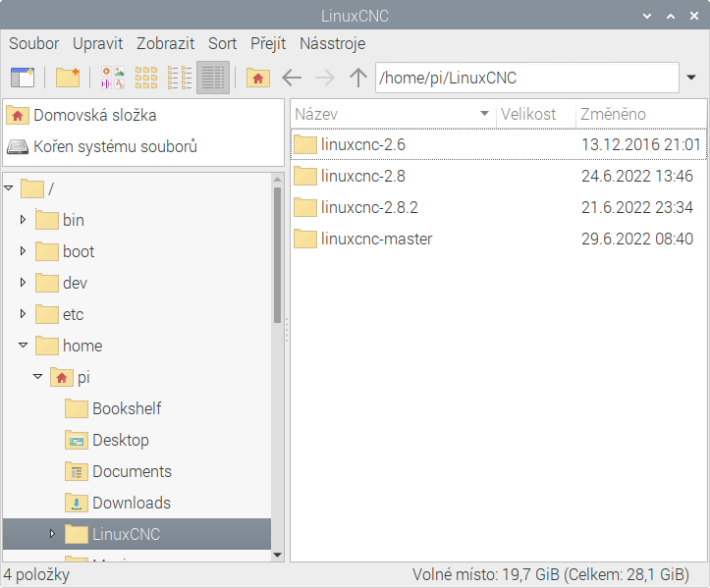Click the tree pane scrollbar thumb
Screen dimensions: 710x588
coord(278,255)
